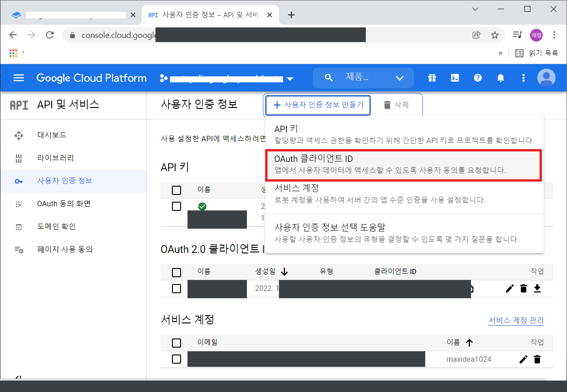Click the gift free trial icon
The image size is (567, 392).
click(432, 78)
